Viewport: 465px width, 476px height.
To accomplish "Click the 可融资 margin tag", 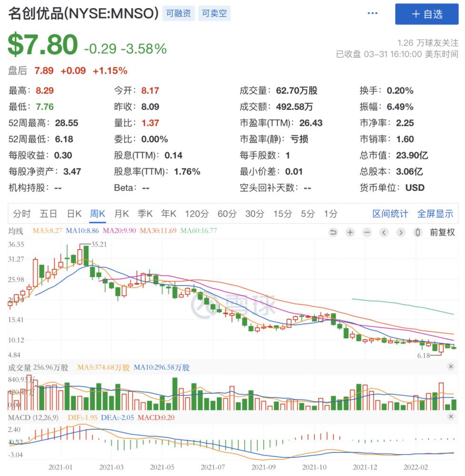I will [x=178, y=14].
